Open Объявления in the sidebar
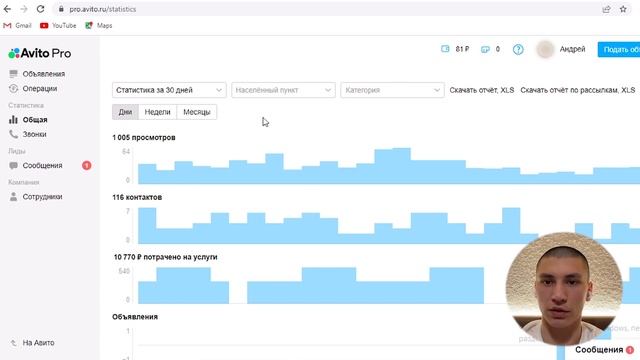The height and width of the screenshot is (360, 640). (44, 74)
